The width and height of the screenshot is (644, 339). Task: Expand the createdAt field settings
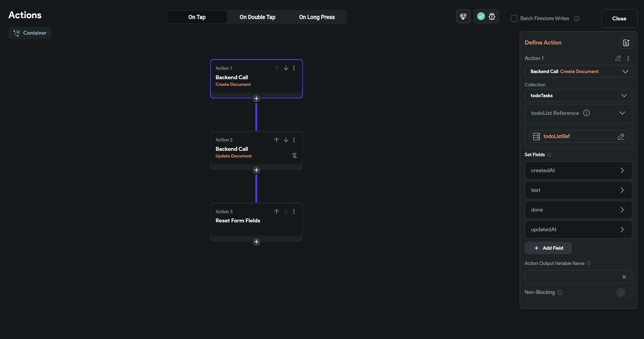click(x=578, y=170)
